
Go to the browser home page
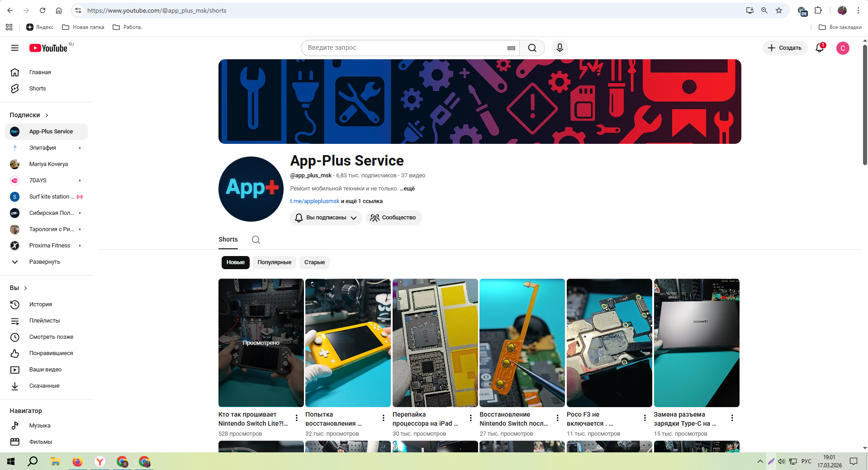[59, 10]
